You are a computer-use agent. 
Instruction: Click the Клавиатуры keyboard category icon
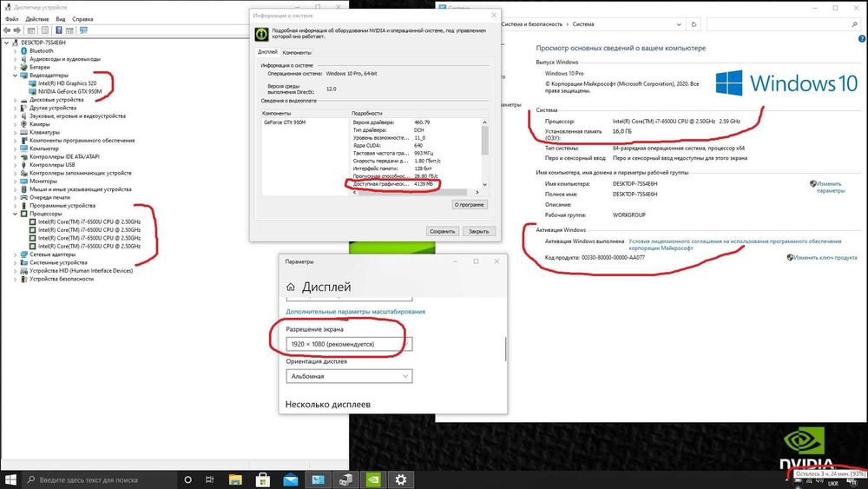point(23,132)
